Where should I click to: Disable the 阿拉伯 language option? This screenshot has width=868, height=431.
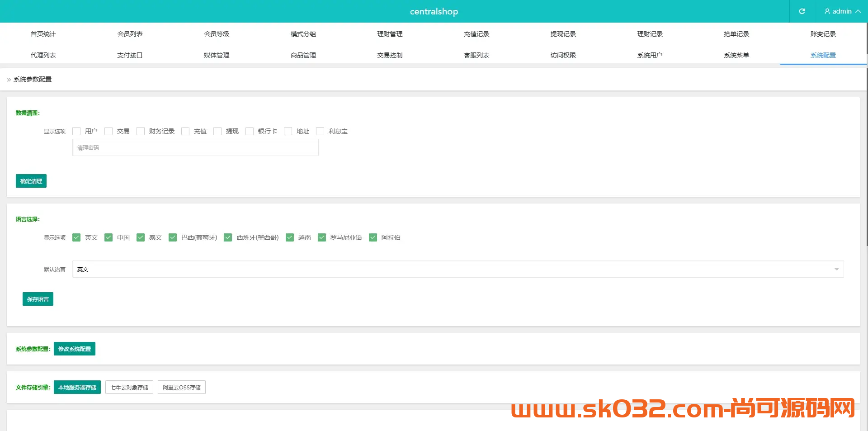point(373,237)
